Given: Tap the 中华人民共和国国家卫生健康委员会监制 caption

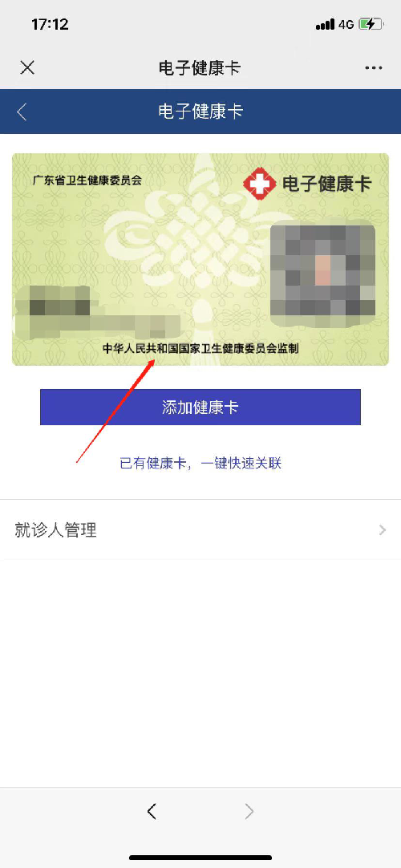Looking at the screenshot, I should pyautogui.click(x=200, y=349).
